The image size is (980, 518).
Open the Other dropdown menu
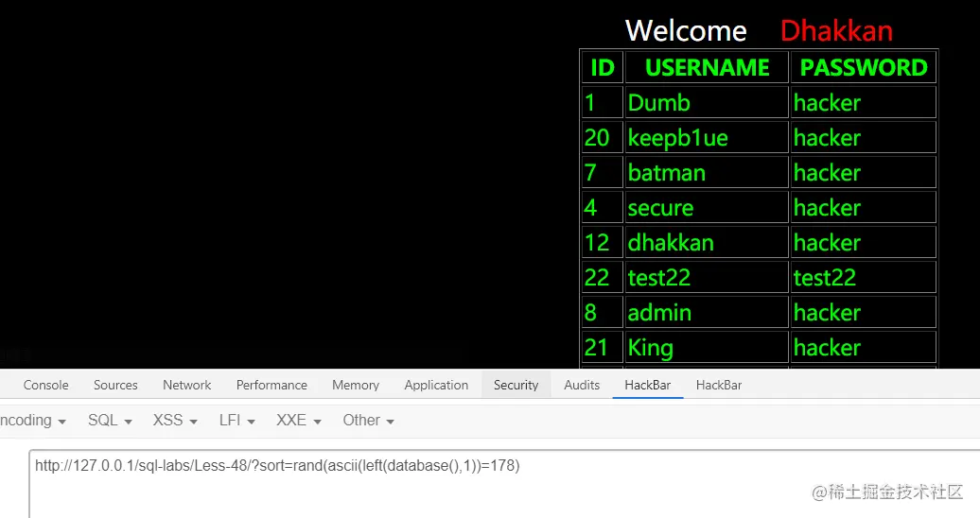pos(368,420)
